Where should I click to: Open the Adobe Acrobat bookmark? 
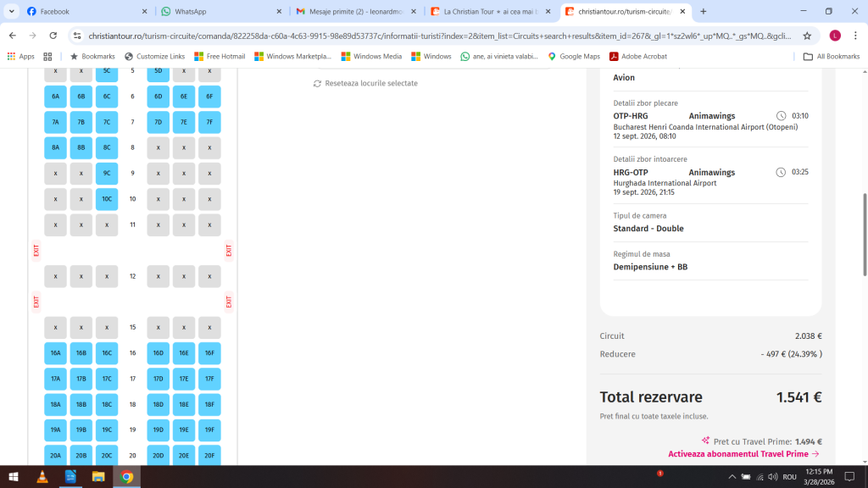pyautogui.click(x=614, y=57)
